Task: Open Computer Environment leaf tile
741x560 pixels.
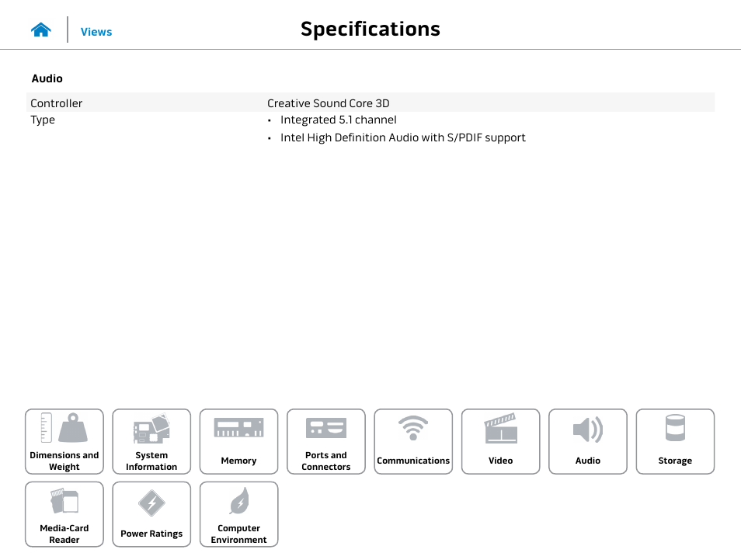Action: point(238,514)
